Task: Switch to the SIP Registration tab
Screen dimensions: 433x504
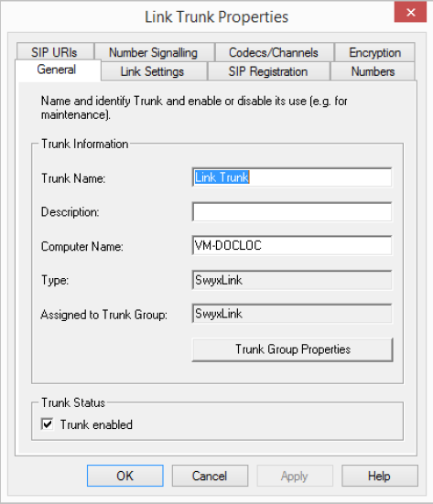Action: (269, 71)
